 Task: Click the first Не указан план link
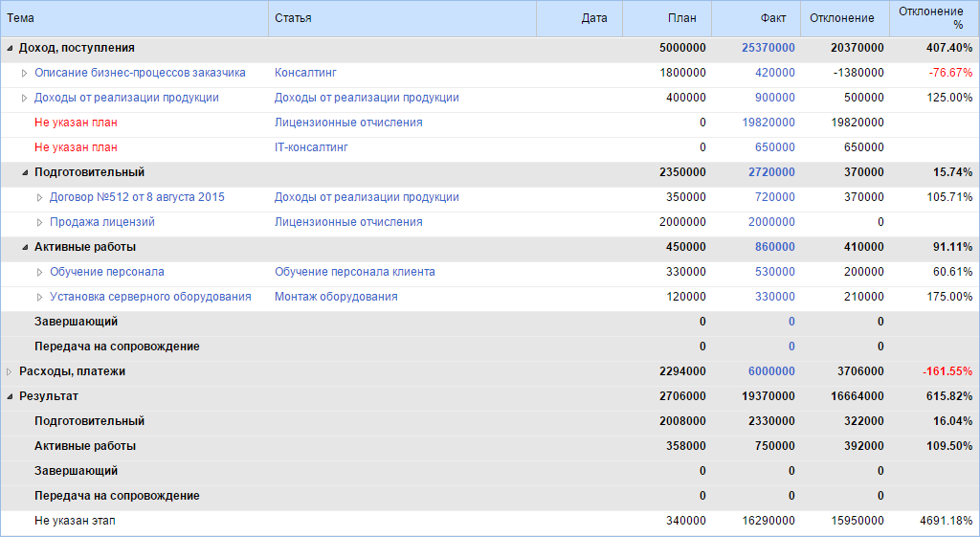(x=76, y=123)
